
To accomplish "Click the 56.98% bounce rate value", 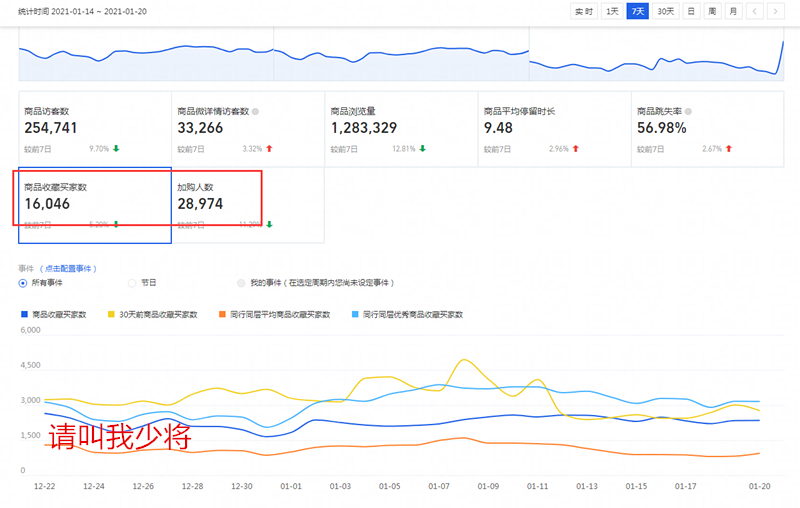I will 661,128.
